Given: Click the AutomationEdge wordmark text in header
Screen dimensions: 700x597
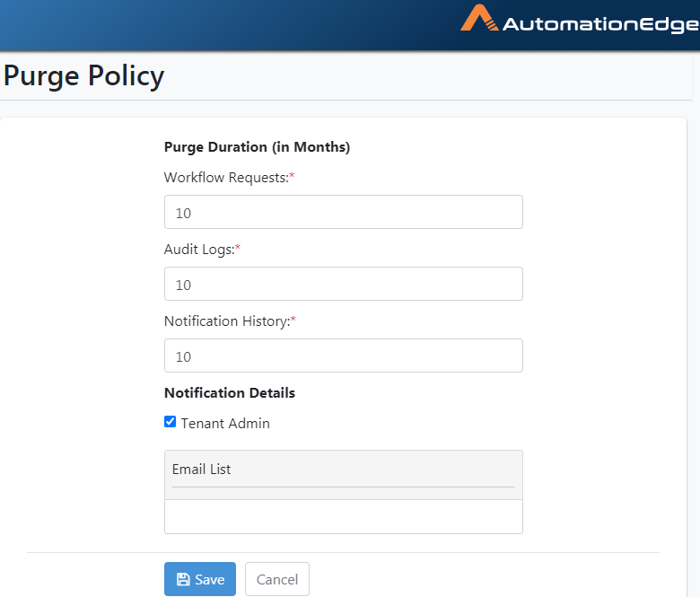Looking at the screenshot, I should (x=601, y=24).
